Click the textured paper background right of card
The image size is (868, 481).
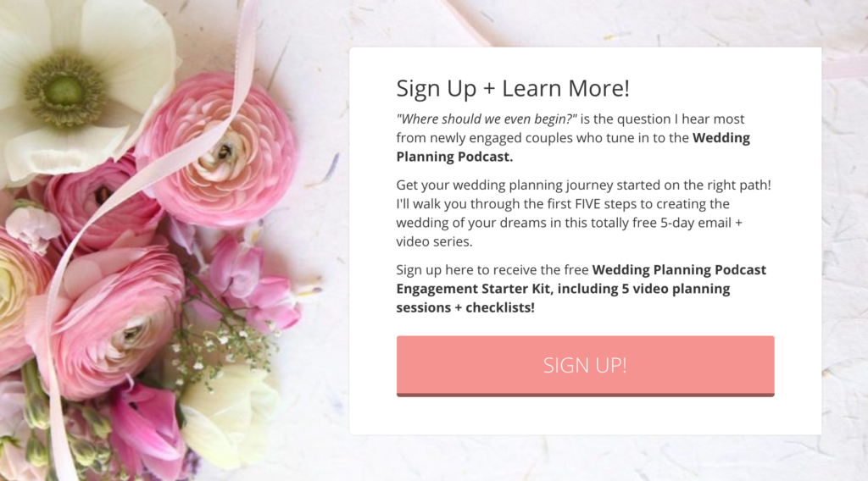(x=844, y=249)
